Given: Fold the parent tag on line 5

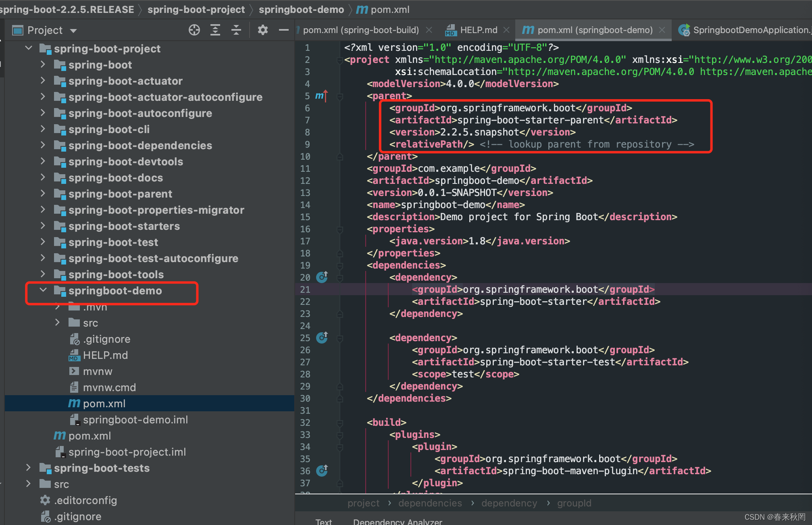Looking at the screenshot, I should pos(340,96).
